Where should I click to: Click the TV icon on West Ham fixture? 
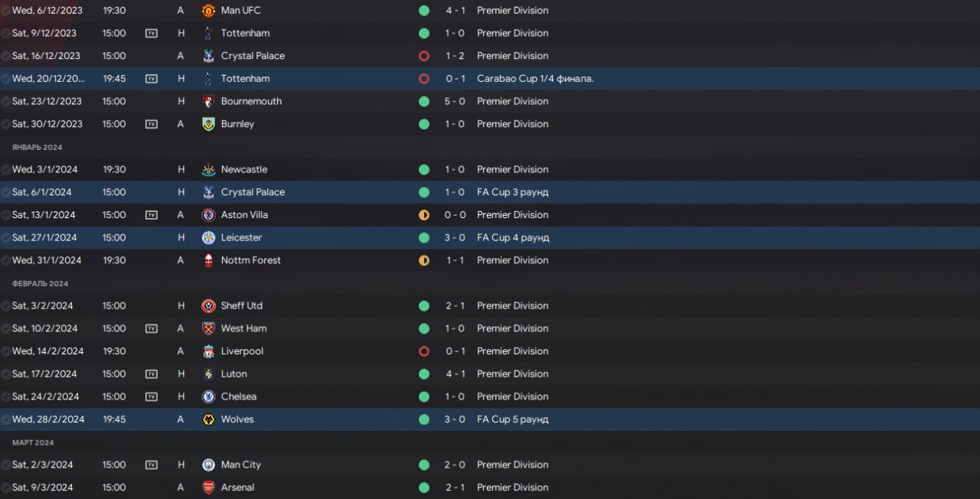click(x=152, y=328)
